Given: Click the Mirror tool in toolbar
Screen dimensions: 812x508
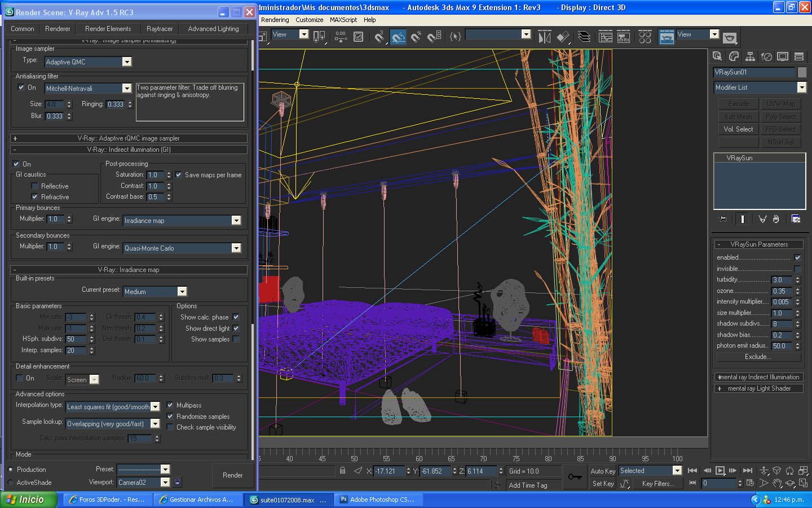Looking at the screenshot, I should [544, 37].
